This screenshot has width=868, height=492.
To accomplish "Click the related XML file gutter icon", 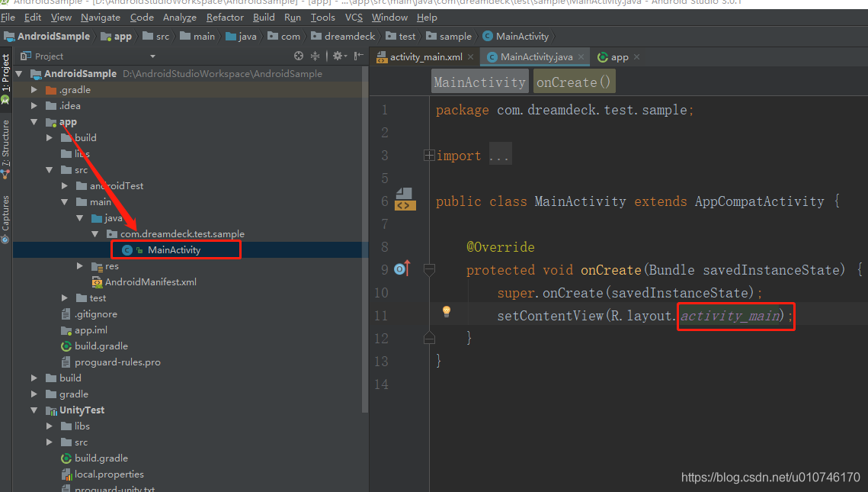I will 405,199.
